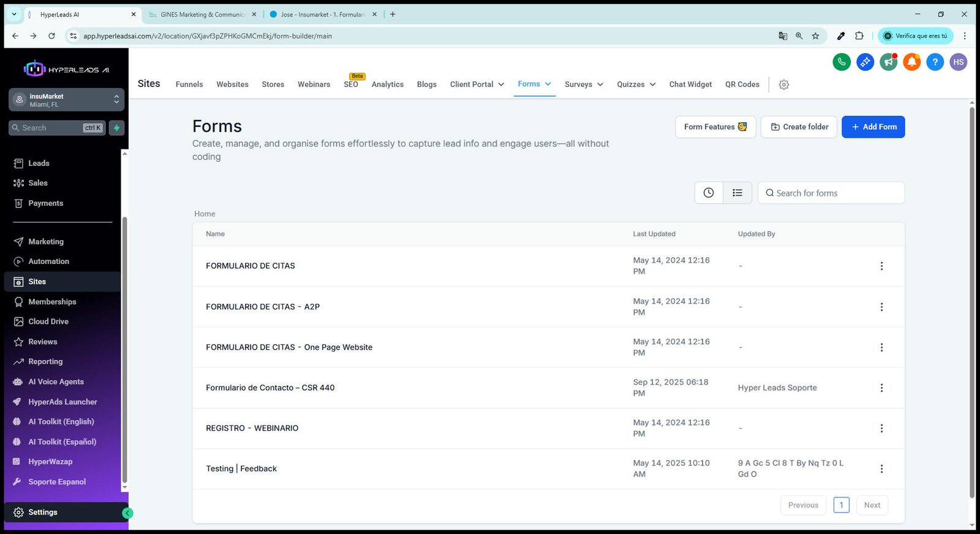This screenshot has height=534, width=980.
Task: Click the browser extensions puzzle icon
Action: 859,36
